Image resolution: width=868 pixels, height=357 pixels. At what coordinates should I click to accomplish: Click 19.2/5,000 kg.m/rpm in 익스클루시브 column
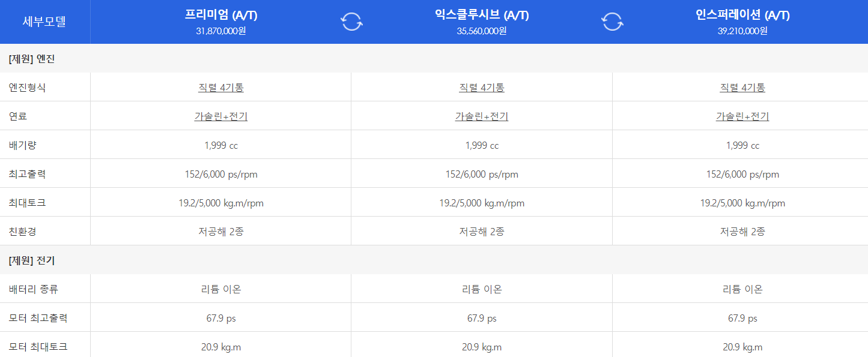coord(482,203)
